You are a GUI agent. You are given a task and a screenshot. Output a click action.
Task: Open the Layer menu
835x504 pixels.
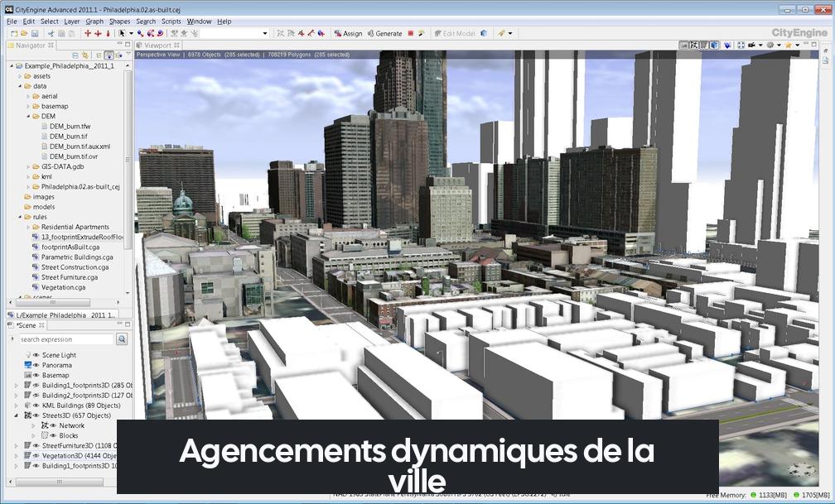pyautogui.click(x=72, y=22)
